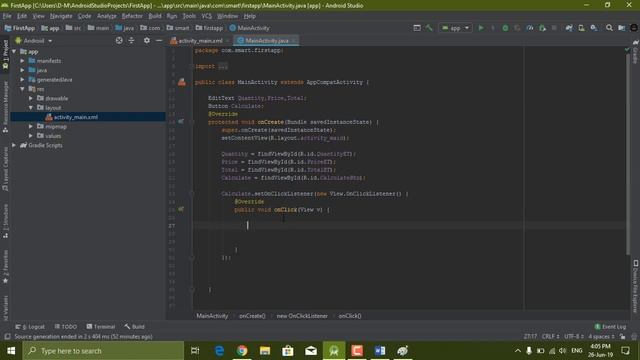This screenshot has width=640, height=360.
Task: Open the Android project view dropdown
Action: point(34,40)
